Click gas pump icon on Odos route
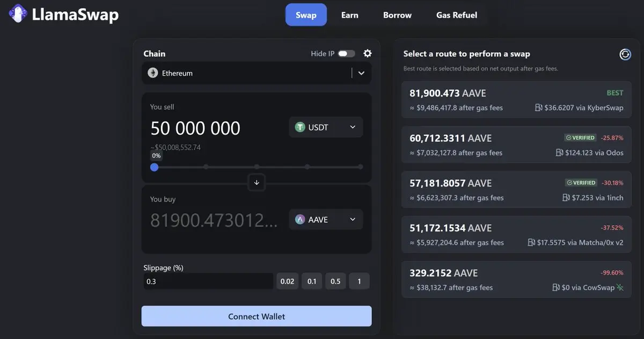The image size is (644, 339). point(560,153)
